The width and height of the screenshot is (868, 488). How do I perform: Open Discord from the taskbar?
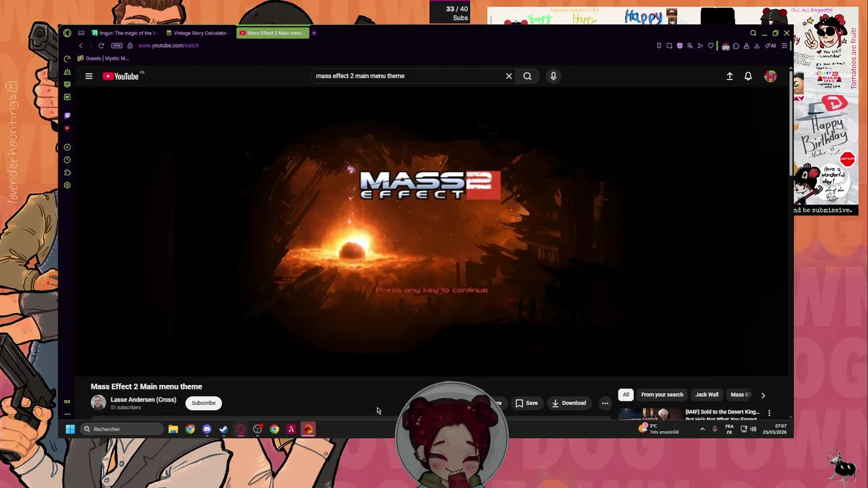[207, 429]
